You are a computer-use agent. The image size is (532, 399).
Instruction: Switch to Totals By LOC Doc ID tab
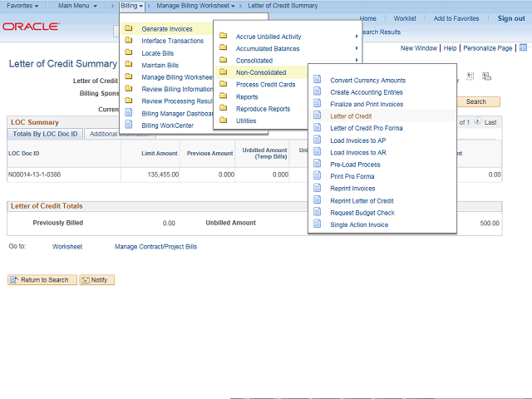45,134
